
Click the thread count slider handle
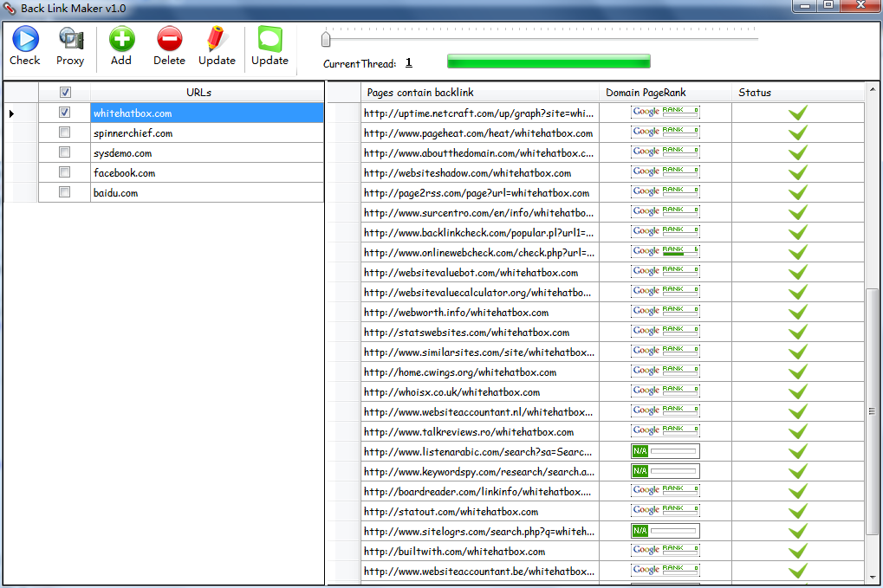pos(326,39)
